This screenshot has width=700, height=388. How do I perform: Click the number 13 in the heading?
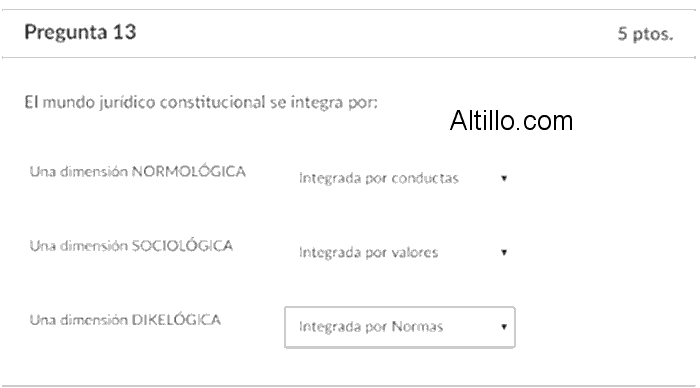pos(124,32)
